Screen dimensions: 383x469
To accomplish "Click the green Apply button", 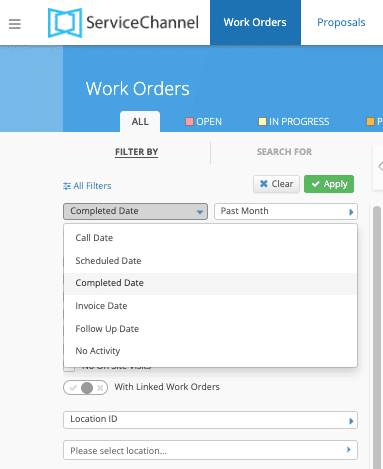I will pyautogui.click(x=329, y=184).
